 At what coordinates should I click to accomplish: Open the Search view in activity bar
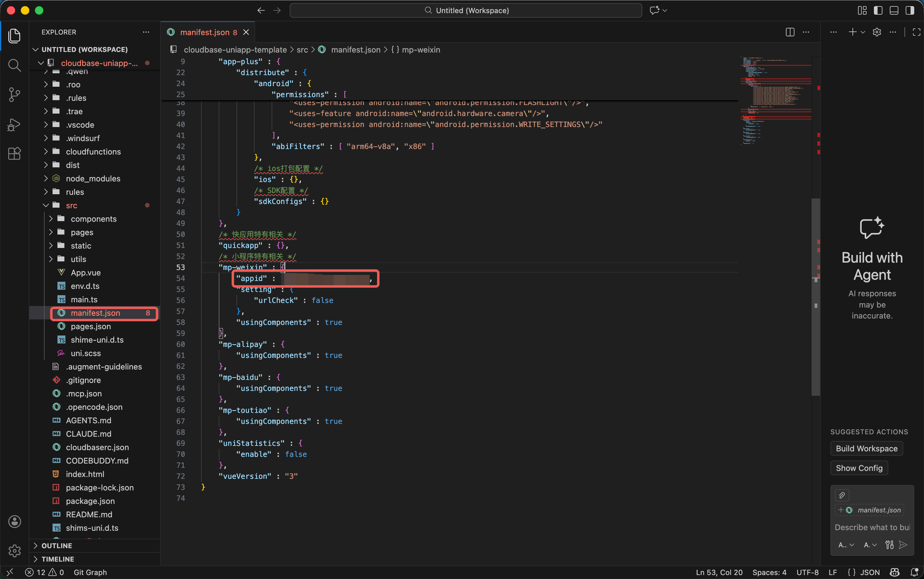[14, 65]
